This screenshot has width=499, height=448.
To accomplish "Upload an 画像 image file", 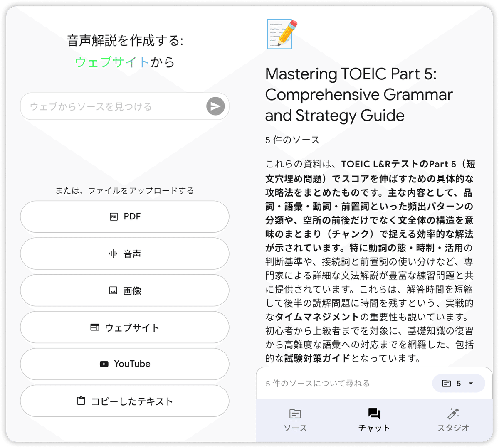I will pyautogui.click(x=125, y=290).
